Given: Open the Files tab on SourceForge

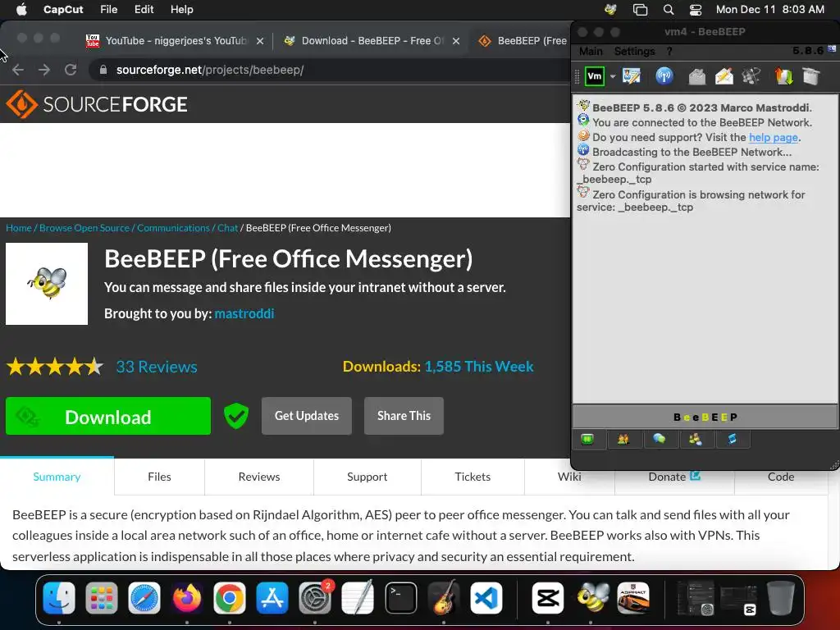Looking at the screenshot, I should (159, 477).
